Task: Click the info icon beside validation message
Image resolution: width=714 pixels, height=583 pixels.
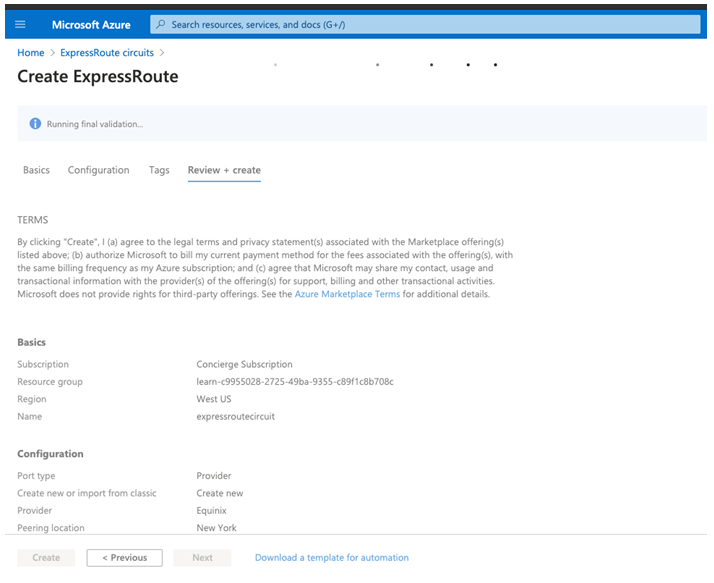Action: pyautogui.click(x=35, y=124)
